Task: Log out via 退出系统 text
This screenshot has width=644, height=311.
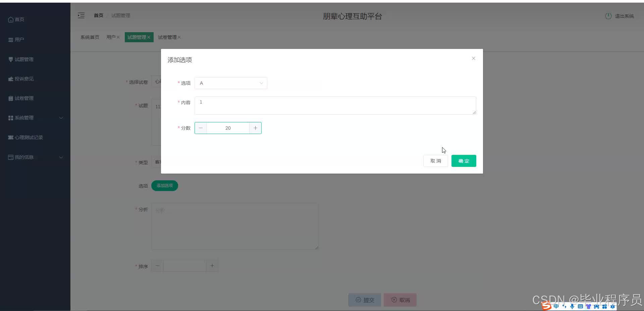Action: pos(624,16)
